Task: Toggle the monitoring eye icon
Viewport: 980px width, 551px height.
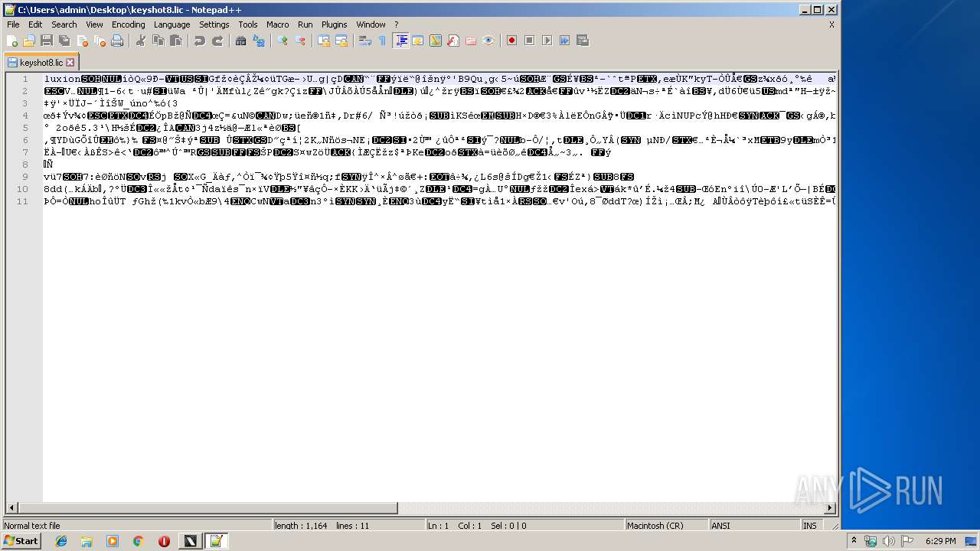Action: pyautogui.click(x=488, y=41)
